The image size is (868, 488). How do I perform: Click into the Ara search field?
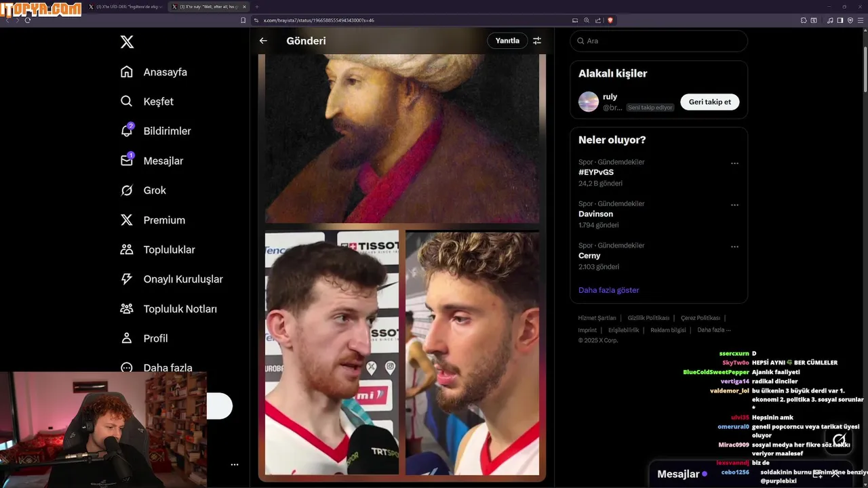[x=658, y=41]
